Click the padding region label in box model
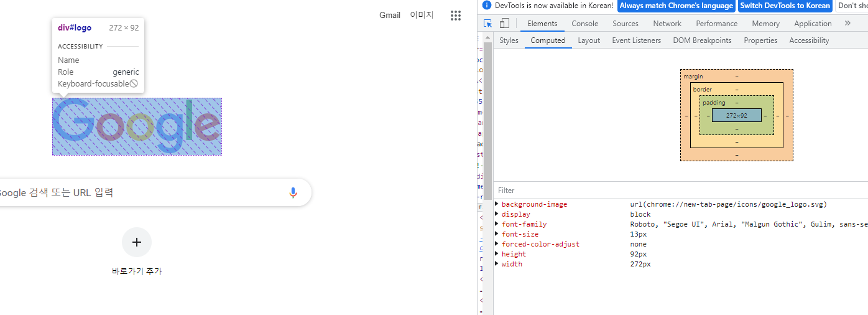 pos(714,103)
